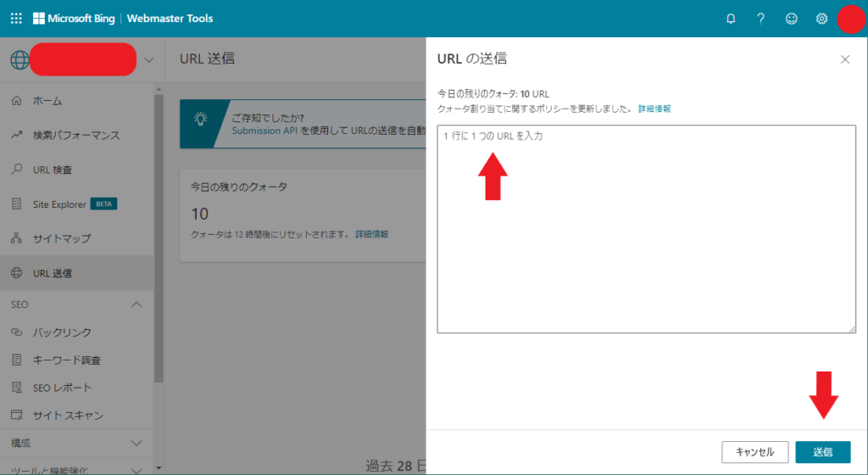
Task: Collapse the SEO section
Action: coord(136,305)
